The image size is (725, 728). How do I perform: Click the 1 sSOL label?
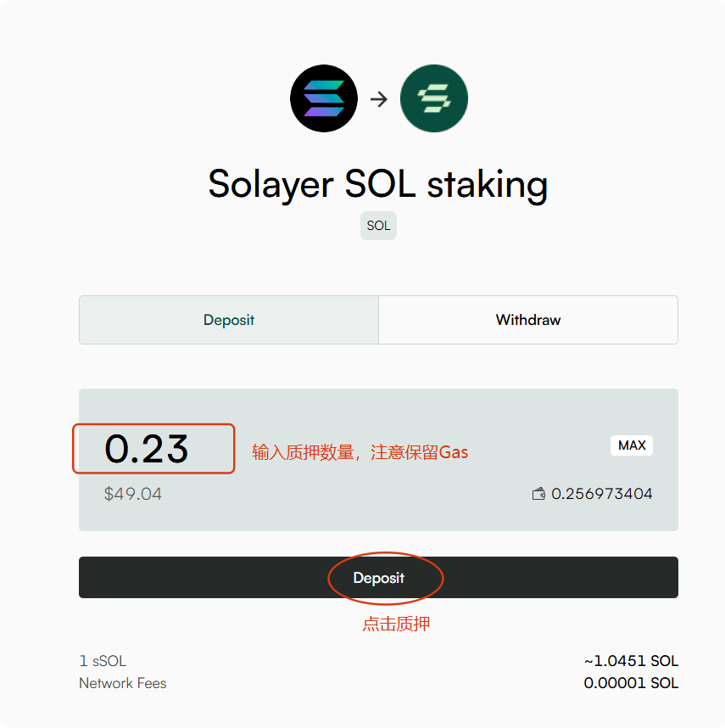tap(103, 661)
